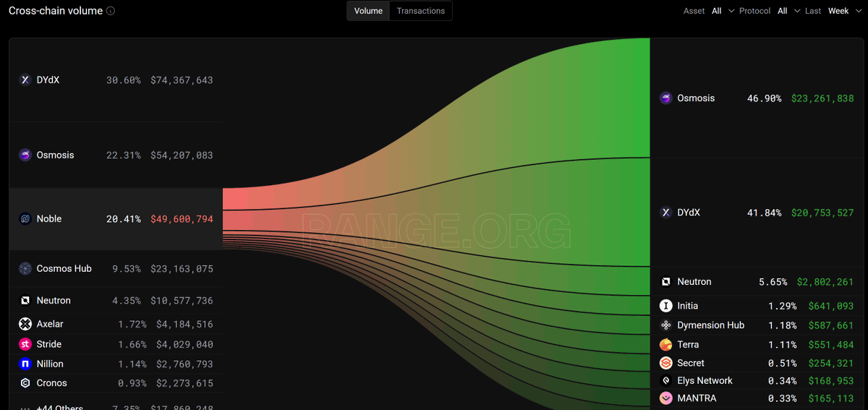868x410 pixels.
Task: Click Osmosis source volume $54,207,083
Action: pos(182,155)
